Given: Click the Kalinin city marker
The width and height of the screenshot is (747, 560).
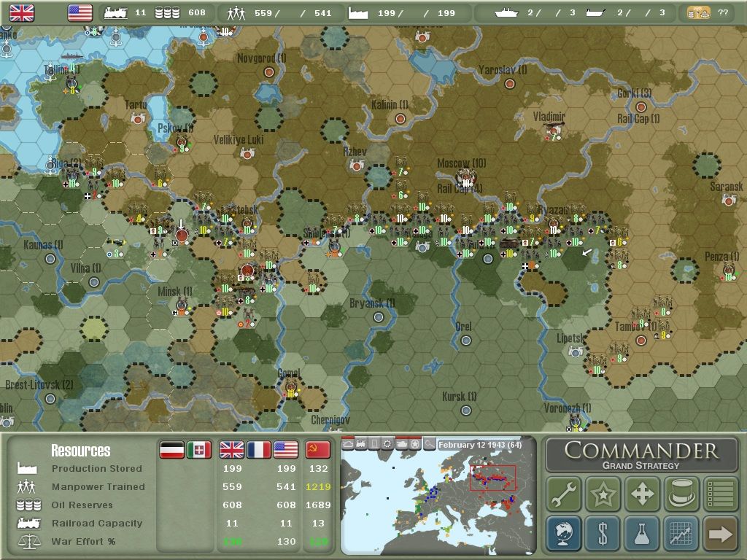Looking at the screenshot, I should point(400,119).
